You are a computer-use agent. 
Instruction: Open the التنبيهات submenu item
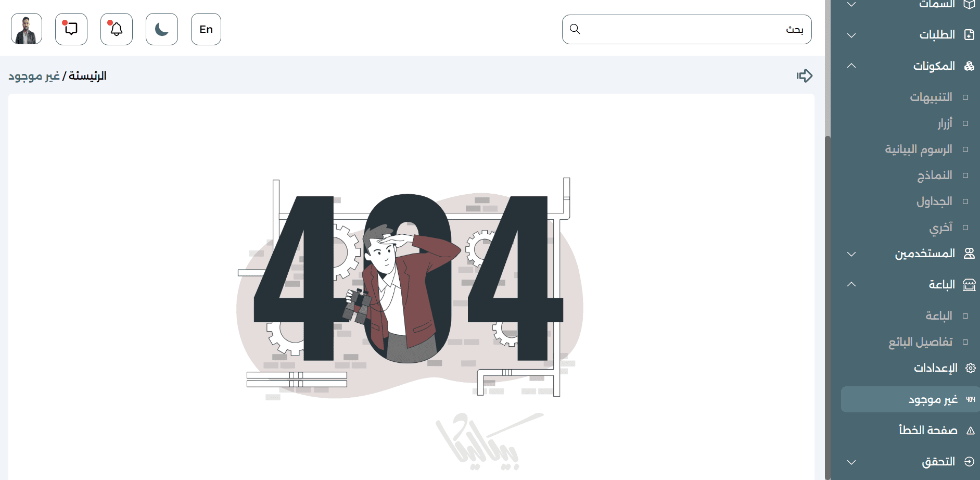click(x=931, y=97)
